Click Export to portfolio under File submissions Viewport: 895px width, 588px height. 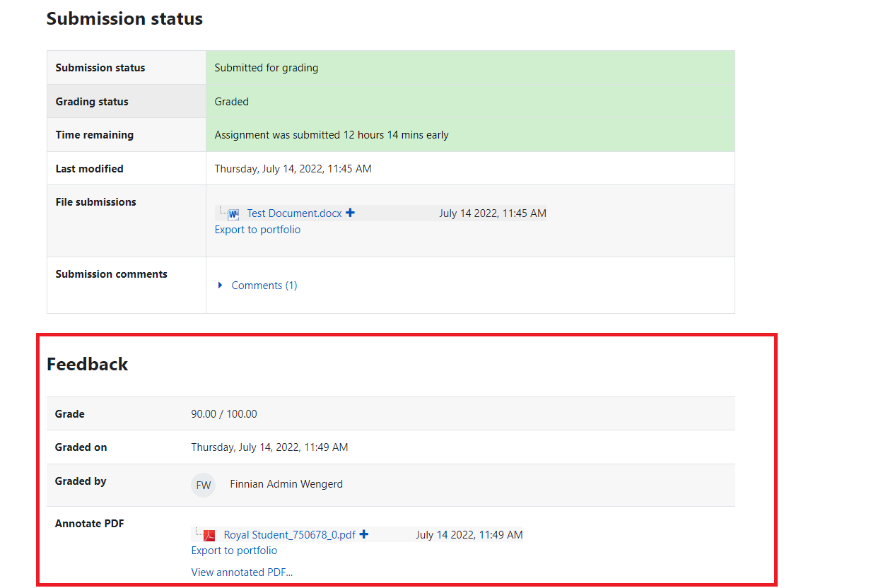pos(257,230)
